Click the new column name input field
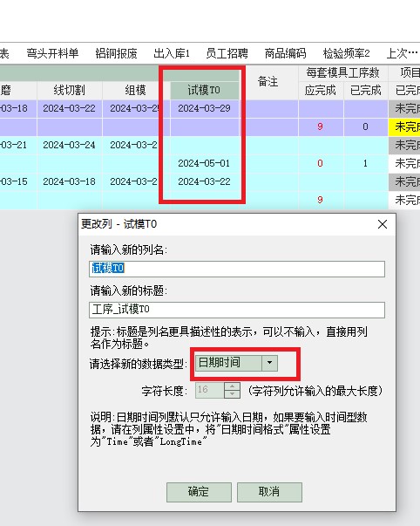Image resolution: width=420 pixels, height=526 pixels. tap(237, 269)
